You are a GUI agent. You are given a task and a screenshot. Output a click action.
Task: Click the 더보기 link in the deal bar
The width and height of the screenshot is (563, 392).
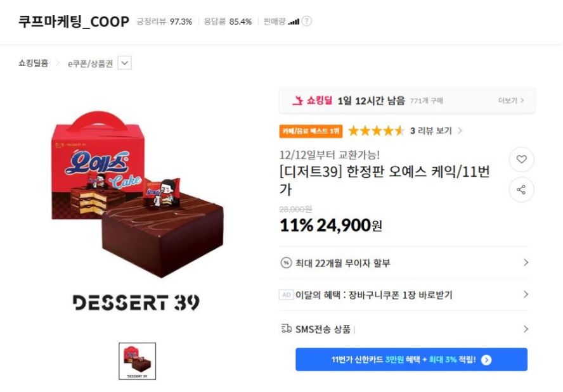point(511,101)
